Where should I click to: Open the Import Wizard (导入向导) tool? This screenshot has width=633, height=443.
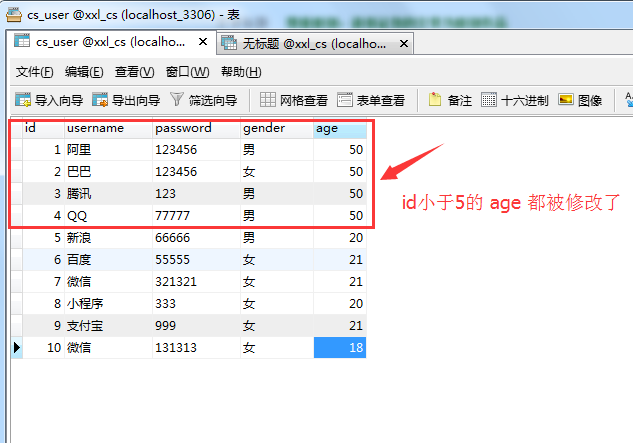tap(49, 100)
